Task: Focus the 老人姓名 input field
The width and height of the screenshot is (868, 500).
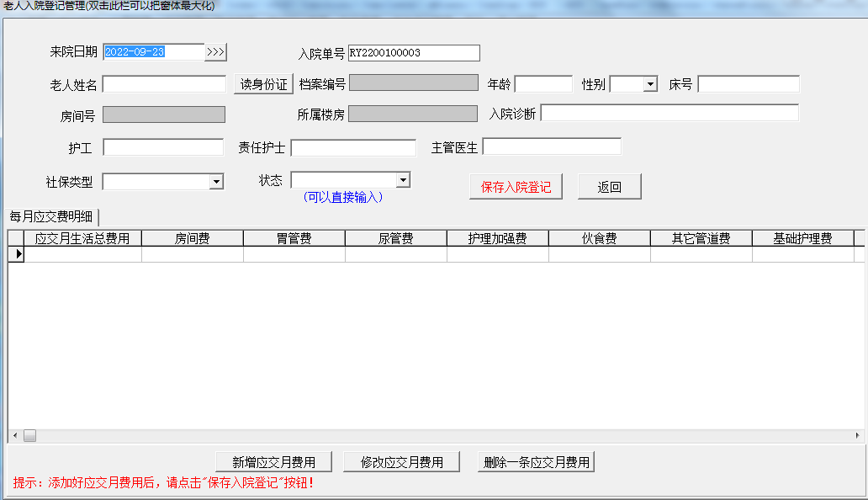Action: click(164, 84)
